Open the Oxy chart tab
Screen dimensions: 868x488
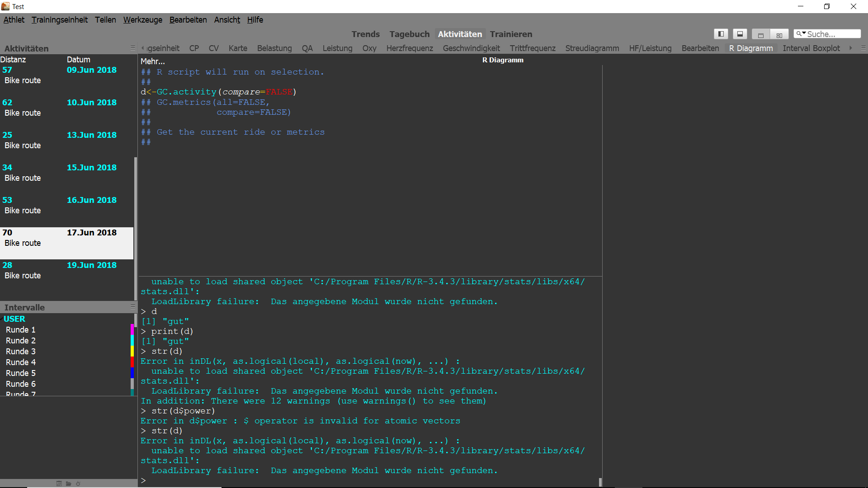(x=369, y=48)
